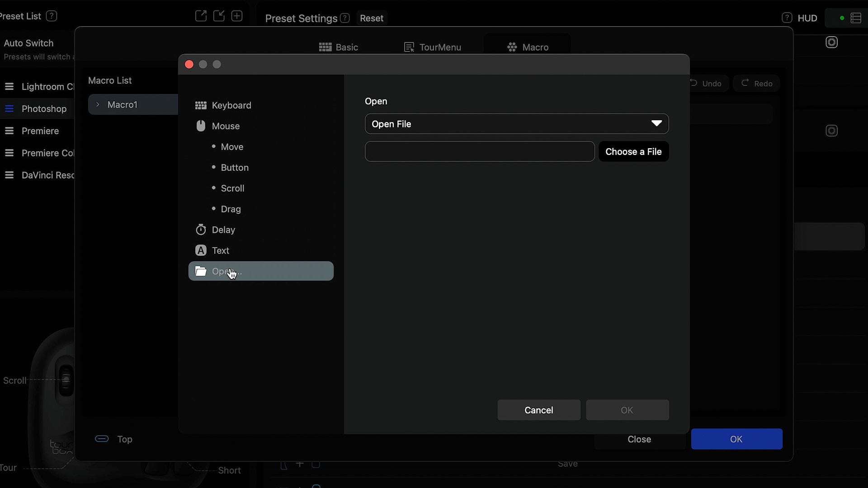Add a new preset with the plus icon
Screen dimensions: 868x488
coord(237,15)
